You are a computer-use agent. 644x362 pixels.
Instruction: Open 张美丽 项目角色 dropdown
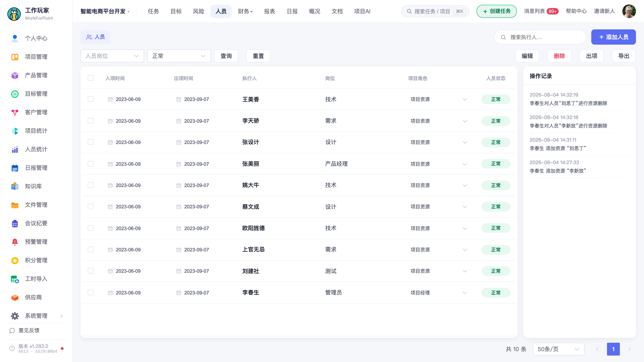pyautogui.click(x=438, y=164)
